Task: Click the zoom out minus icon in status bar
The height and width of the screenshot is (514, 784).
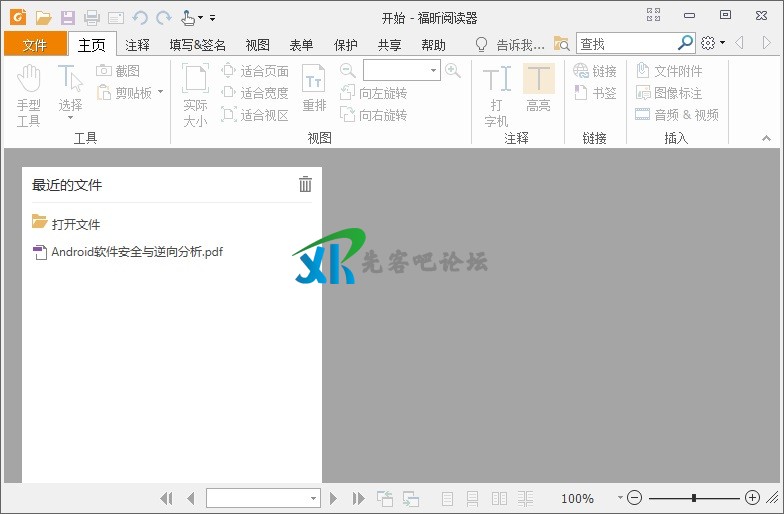Action: click(x=634, y=498)
